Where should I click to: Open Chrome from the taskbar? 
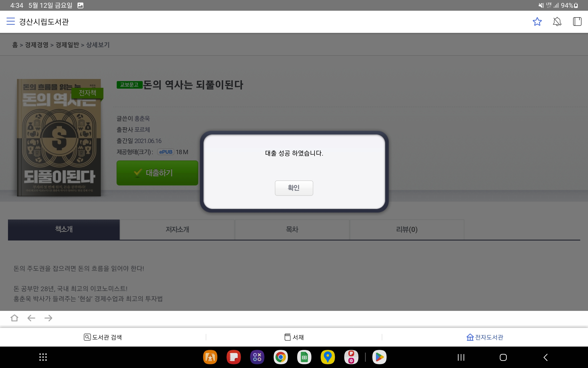(281, 357)
